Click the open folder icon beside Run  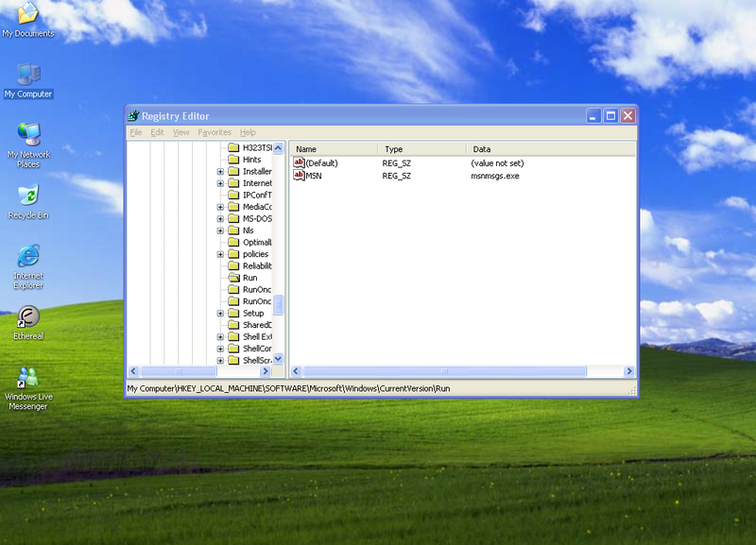[x=233, y=278]
